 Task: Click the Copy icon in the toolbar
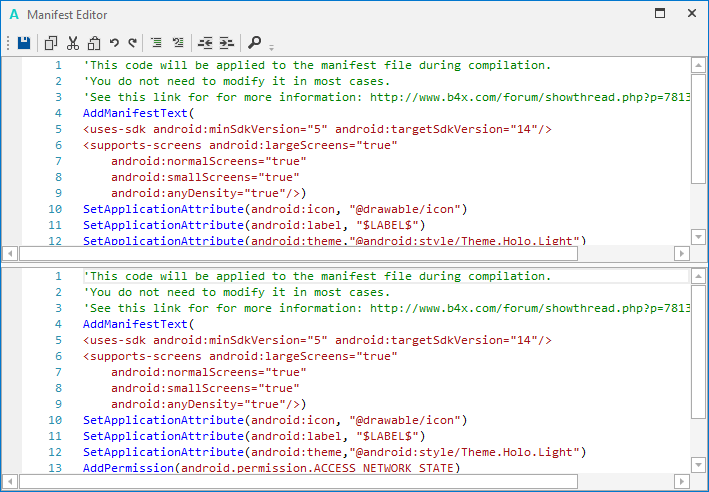(x=51, y=43)
